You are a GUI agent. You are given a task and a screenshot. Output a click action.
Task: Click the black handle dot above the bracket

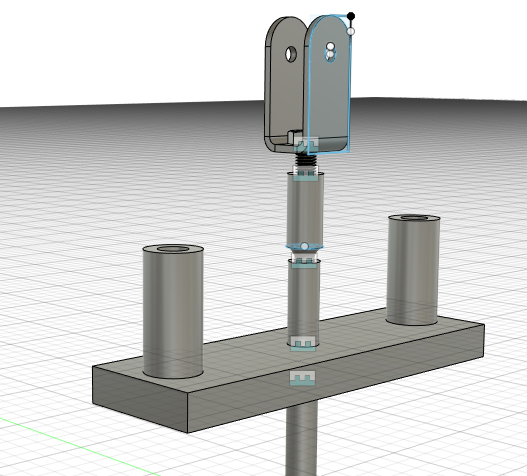point(351,16)
